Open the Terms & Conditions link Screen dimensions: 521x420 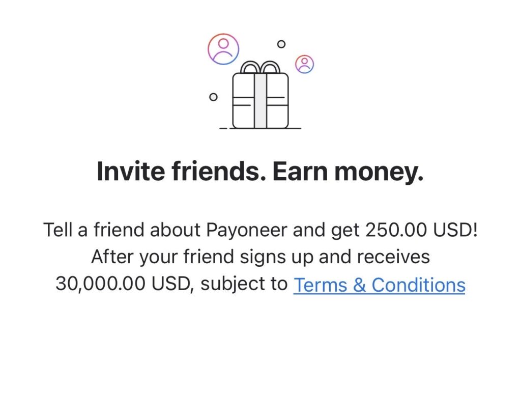pyautogui.click(x=379, y=285)
